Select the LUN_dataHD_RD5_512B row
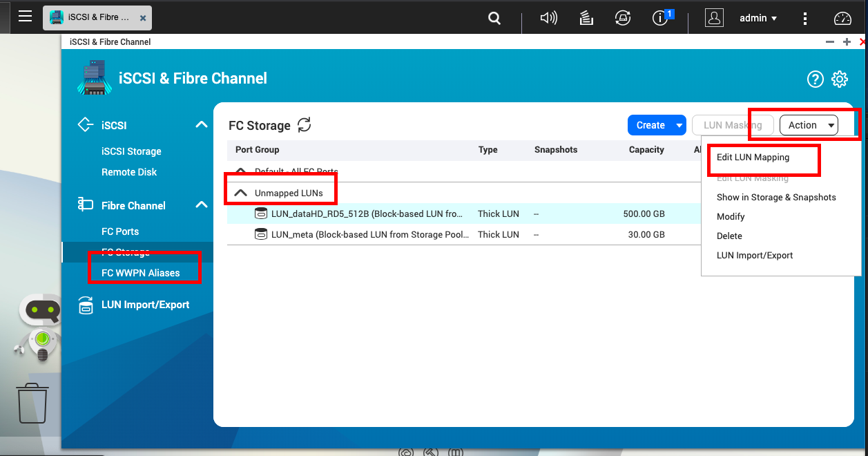Viewport: 868px width, 456px height. click(464, 213)
